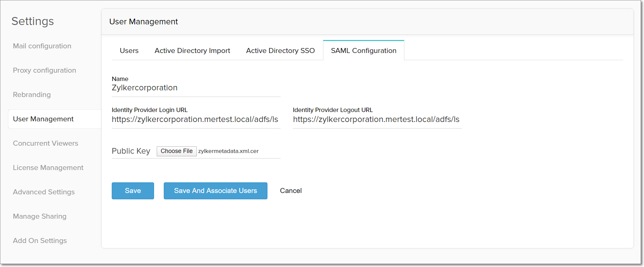Click Save And Associate Users

215,191
